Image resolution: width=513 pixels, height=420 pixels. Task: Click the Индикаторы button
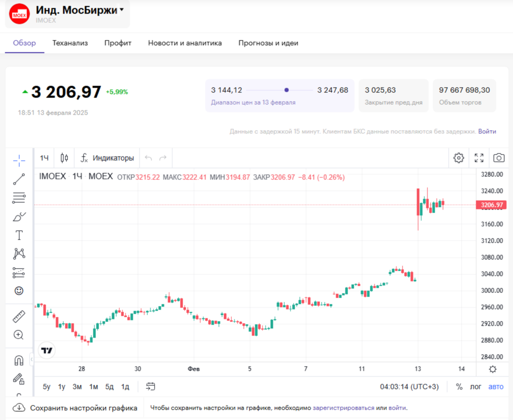tap(107, 158)
